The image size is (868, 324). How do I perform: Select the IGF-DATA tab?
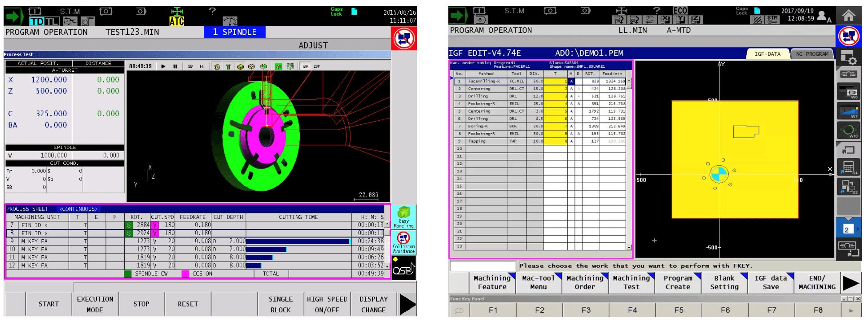pyautogui.click(x=767, y=54)
